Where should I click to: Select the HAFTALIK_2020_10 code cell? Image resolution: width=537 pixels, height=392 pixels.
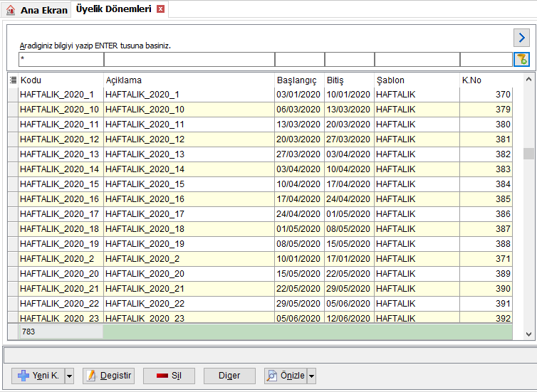tap(61, 110)
